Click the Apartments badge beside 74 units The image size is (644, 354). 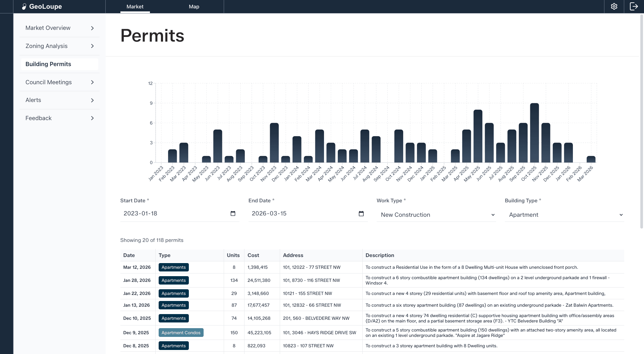(173, 318)
